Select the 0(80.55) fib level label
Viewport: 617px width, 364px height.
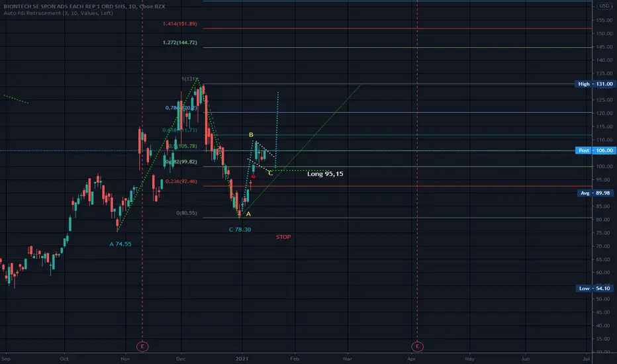[x=187, y=213]
